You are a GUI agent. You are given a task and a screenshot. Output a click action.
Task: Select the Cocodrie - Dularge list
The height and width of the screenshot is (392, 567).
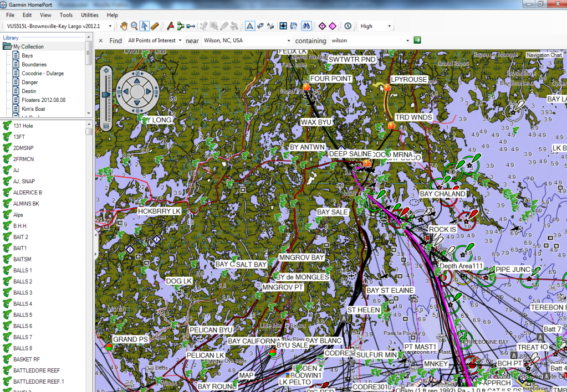(43, 73)
